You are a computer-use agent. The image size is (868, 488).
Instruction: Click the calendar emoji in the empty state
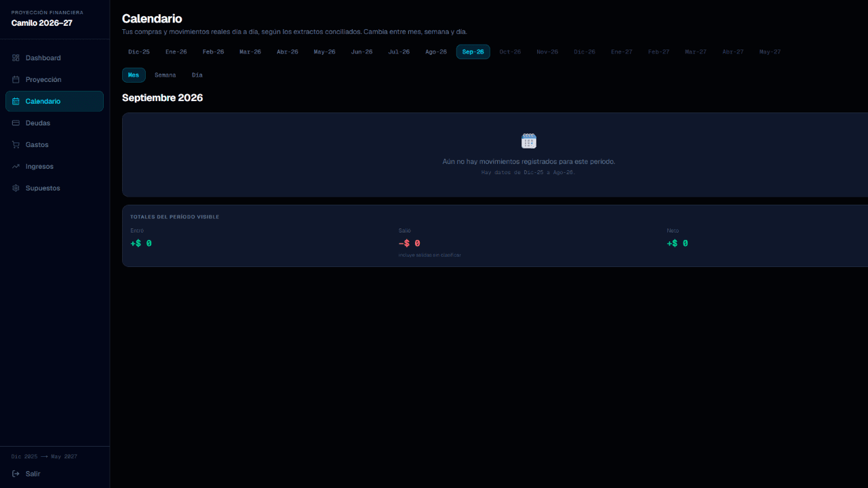pos(529,141)
